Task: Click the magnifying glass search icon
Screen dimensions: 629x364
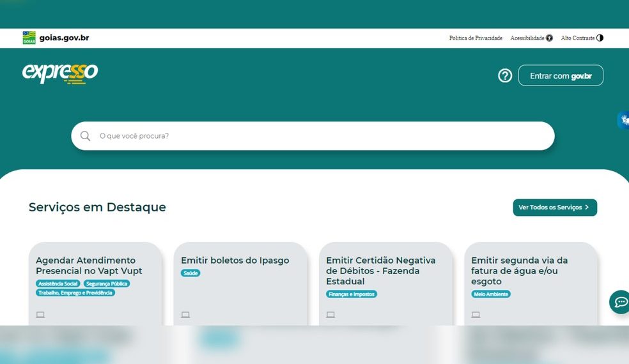Action: 85,136
